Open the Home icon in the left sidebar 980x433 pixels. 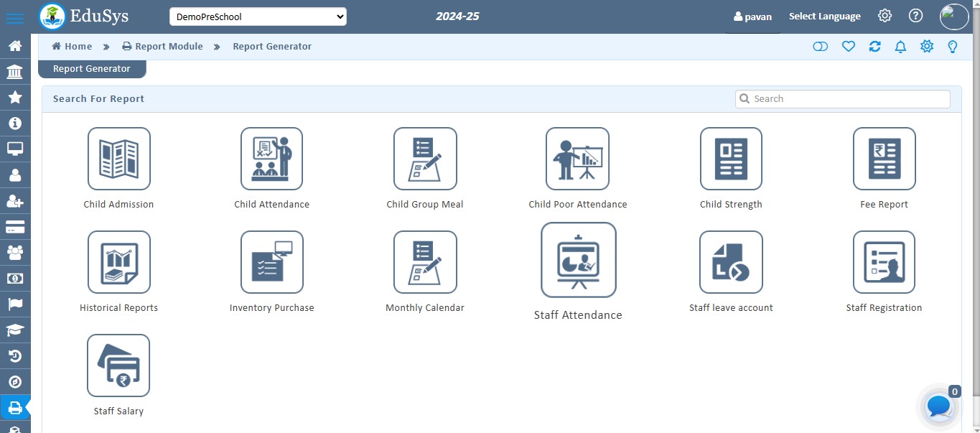click(15, 45)
